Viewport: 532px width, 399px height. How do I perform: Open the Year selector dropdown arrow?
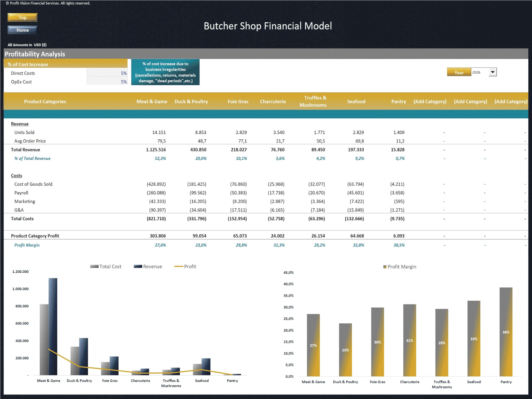click(x=493, y=73)
